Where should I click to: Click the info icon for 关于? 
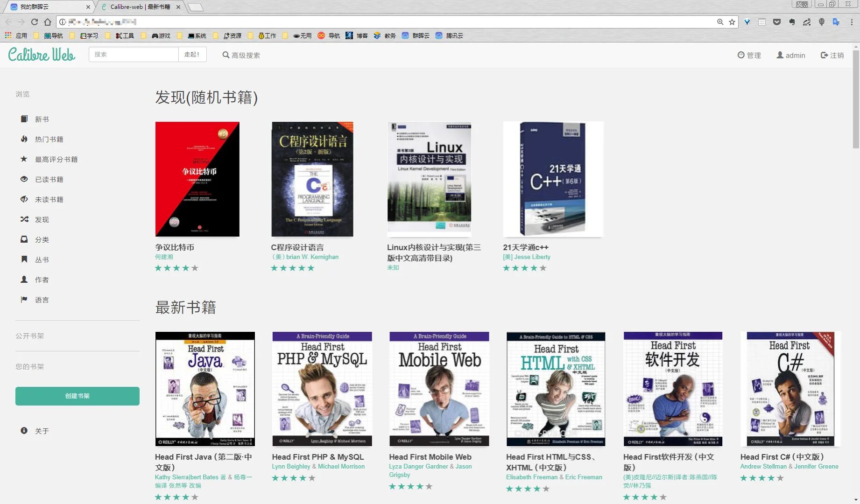tap(24, 431)
